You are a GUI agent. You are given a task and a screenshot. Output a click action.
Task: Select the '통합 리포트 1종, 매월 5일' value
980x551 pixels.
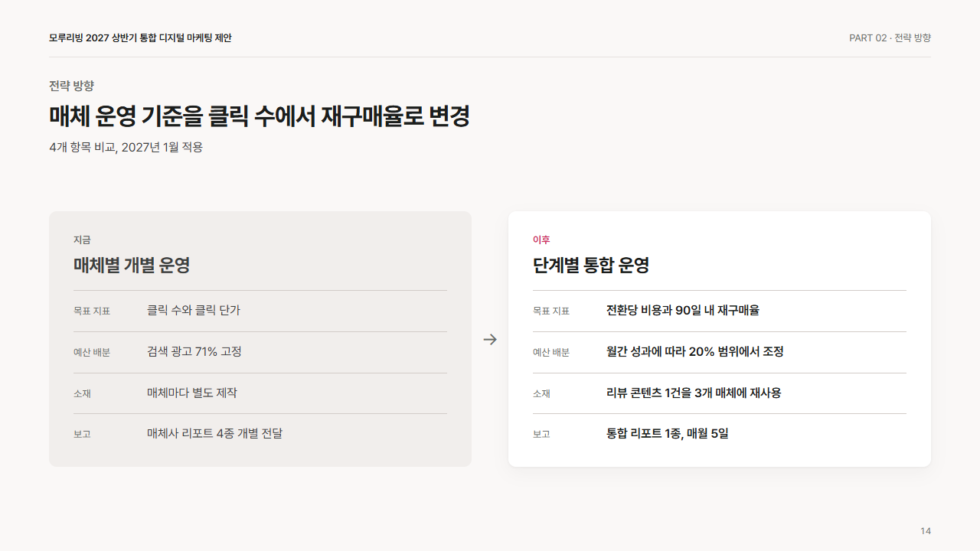pos(668,434)
